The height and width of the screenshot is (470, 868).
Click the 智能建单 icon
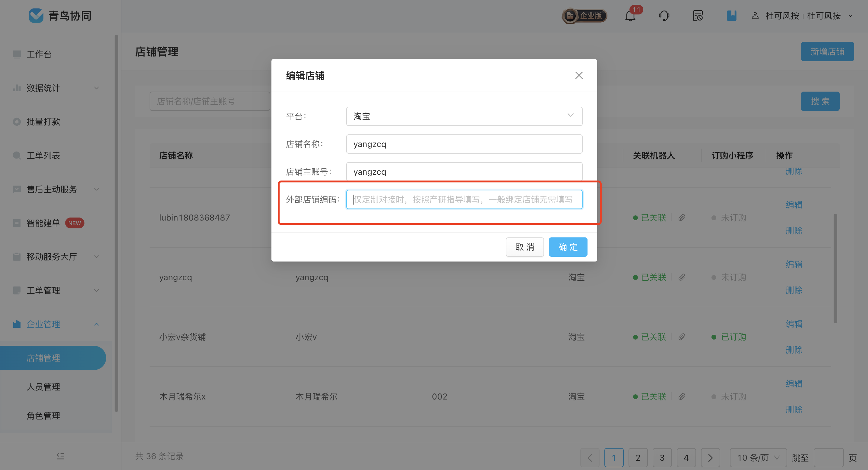(x=17, y=223)
